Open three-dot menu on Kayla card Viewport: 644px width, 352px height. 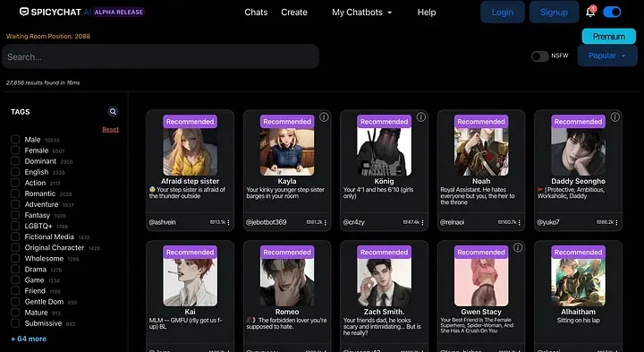pos(326,222)
